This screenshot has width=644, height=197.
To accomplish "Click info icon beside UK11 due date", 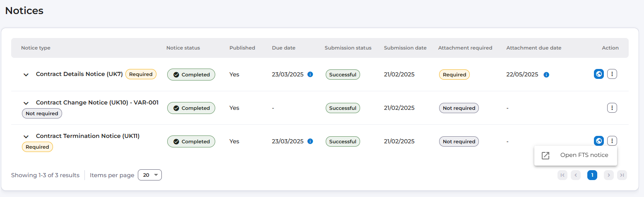I will click(310, 141).
